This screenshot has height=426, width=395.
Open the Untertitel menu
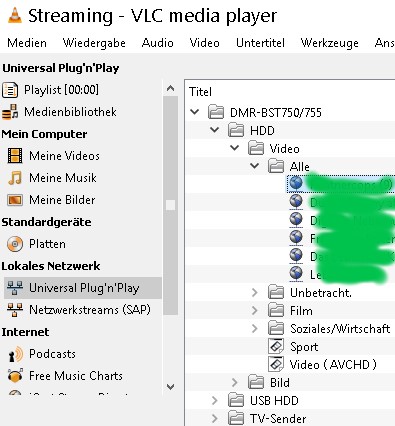tap(260, 43)
